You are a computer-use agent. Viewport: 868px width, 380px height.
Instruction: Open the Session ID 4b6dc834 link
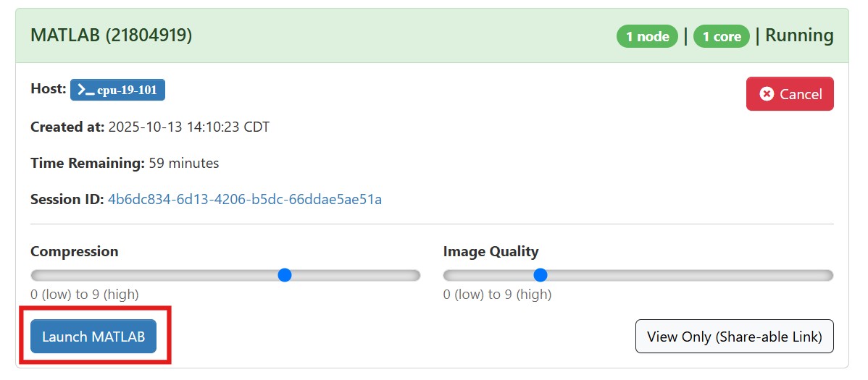(244, 199)
